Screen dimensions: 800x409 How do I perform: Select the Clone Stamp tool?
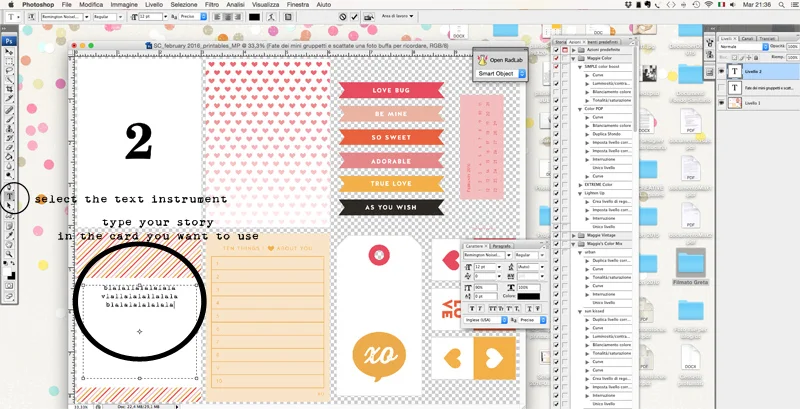[x=9, y=129]
